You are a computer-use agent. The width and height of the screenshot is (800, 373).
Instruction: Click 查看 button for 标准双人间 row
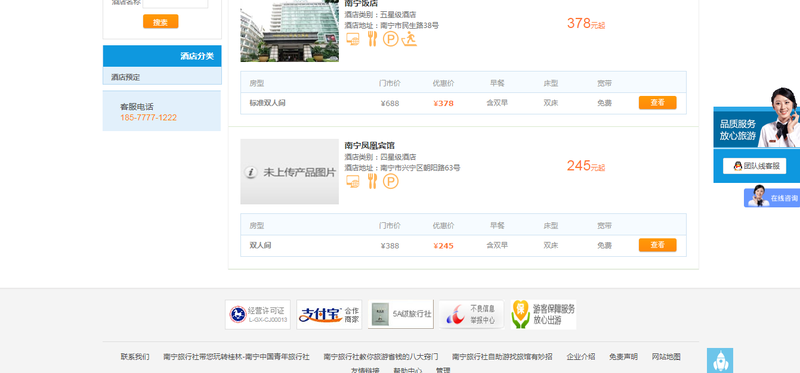coord(658,103)
